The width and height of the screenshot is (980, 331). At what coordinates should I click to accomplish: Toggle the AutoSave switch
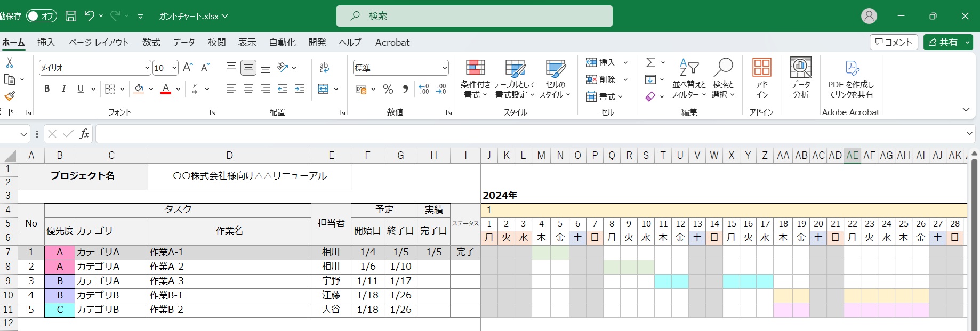pos(41,16)
